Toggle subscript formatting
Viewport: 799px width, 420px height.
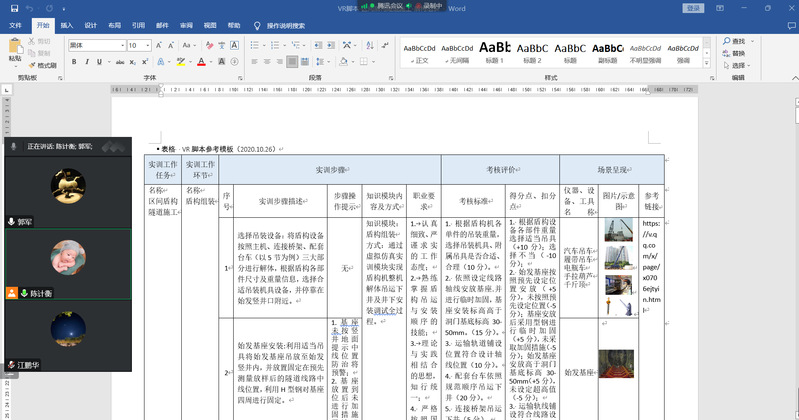[132, 62]
